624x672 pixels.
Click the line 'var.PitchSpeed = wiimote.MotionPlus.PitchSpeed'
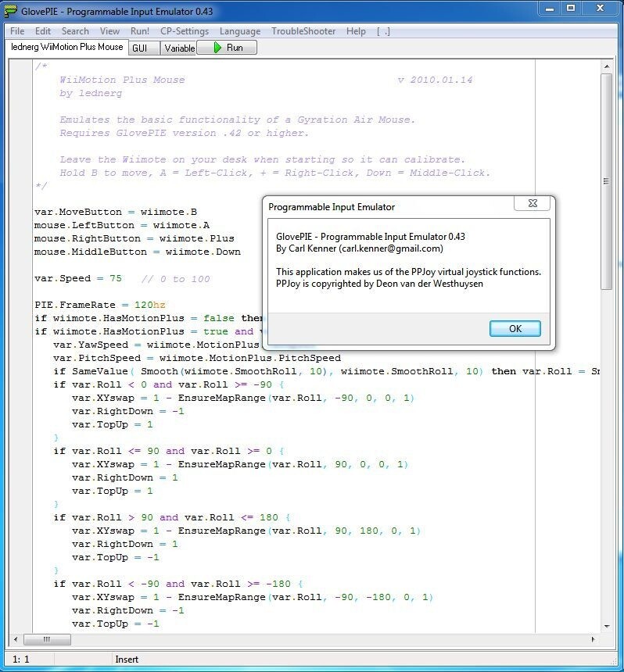(x=197, y=359)
